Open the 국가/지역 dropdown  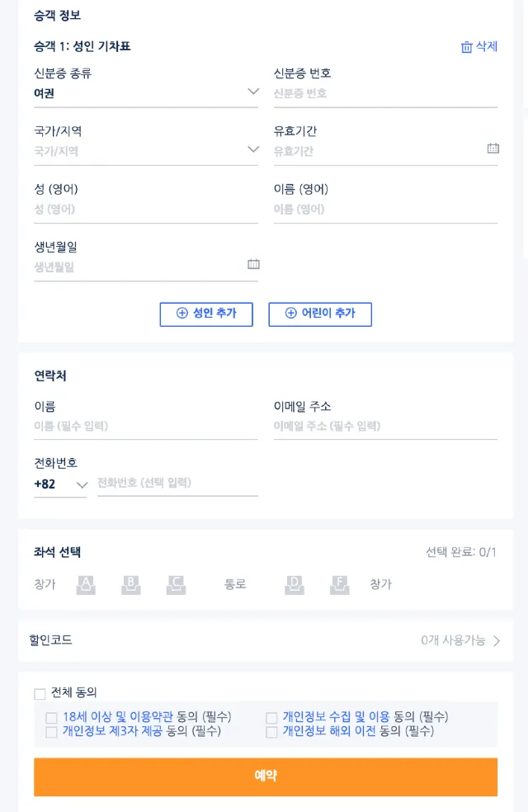tap(253, 149)
